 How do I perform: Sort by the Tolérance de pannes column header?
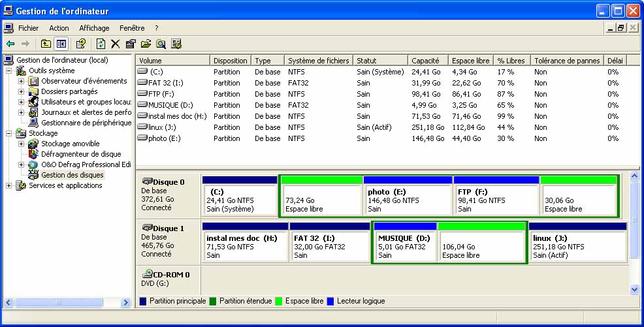(x=567, y=60)
